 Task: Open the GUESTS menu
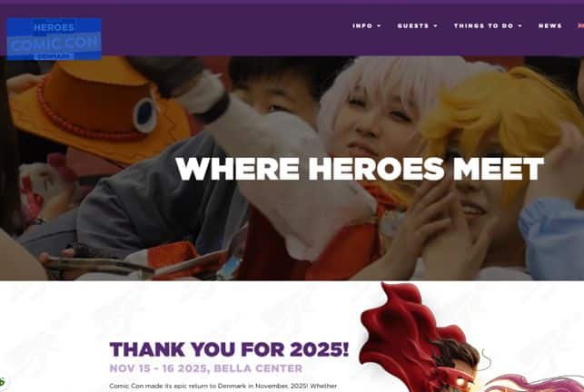tap(413, 26)
